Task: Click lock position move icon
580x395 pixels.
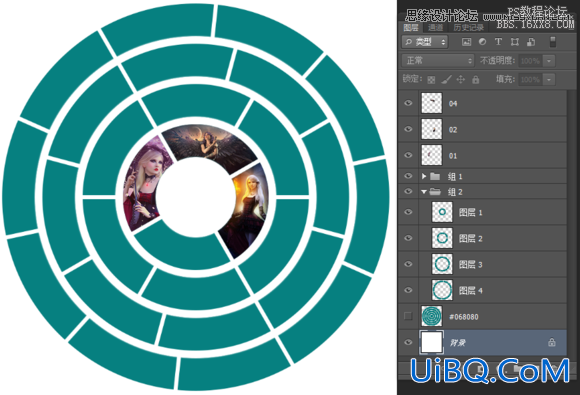Action: pos(461,80)
